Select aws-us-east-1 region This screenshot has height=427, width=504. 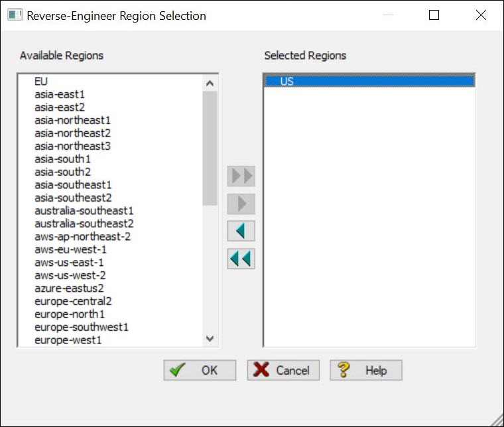69,263
